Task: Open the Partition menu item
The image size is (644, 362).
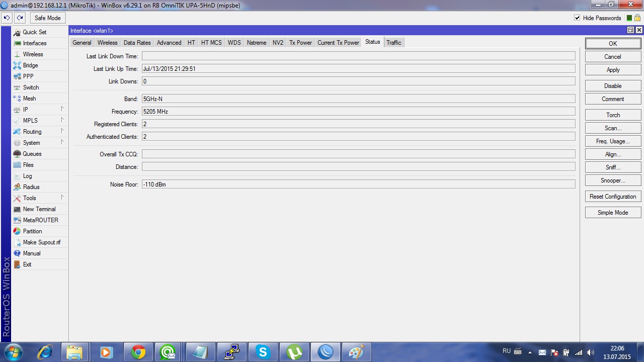Action: coord(32,231)
